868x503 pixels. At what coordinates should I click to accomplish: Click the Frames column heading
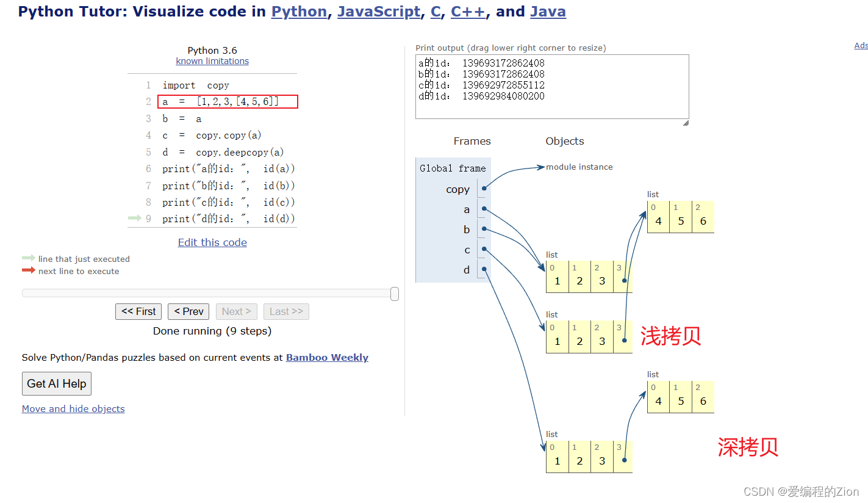click(x=472, y=141)
